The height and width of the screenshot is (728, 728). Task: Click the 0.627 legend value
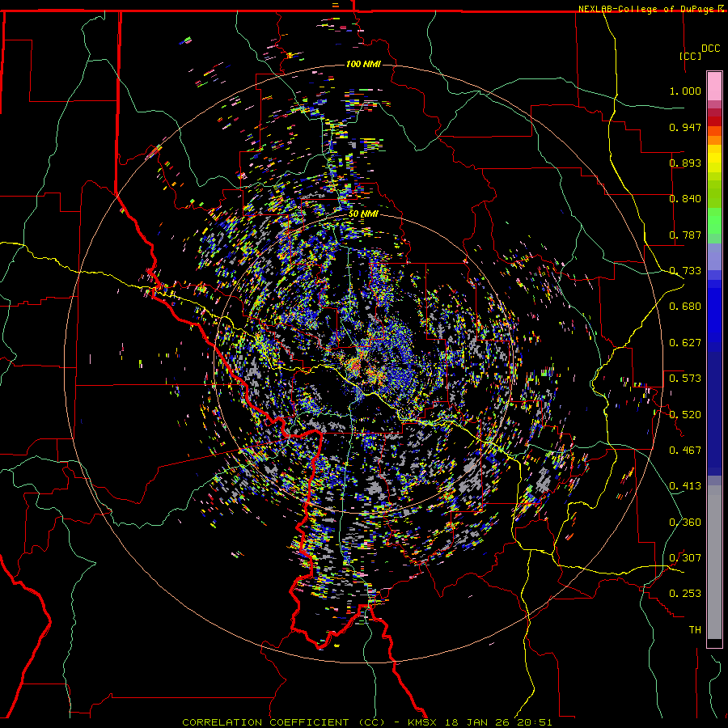click(x=685, y=343)
